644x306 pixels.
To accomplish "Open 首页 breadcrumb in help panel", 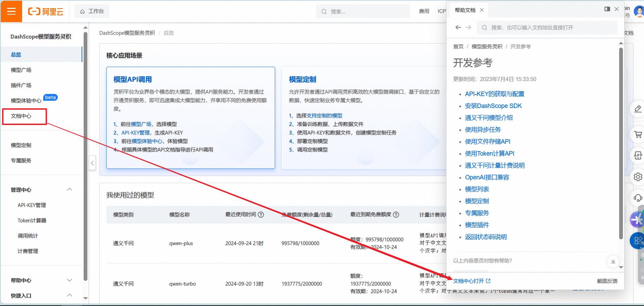I will [x=458, y=46].
